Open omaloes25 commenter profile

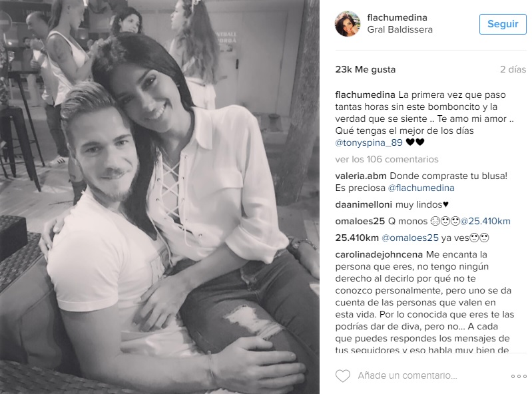[360, 221]
